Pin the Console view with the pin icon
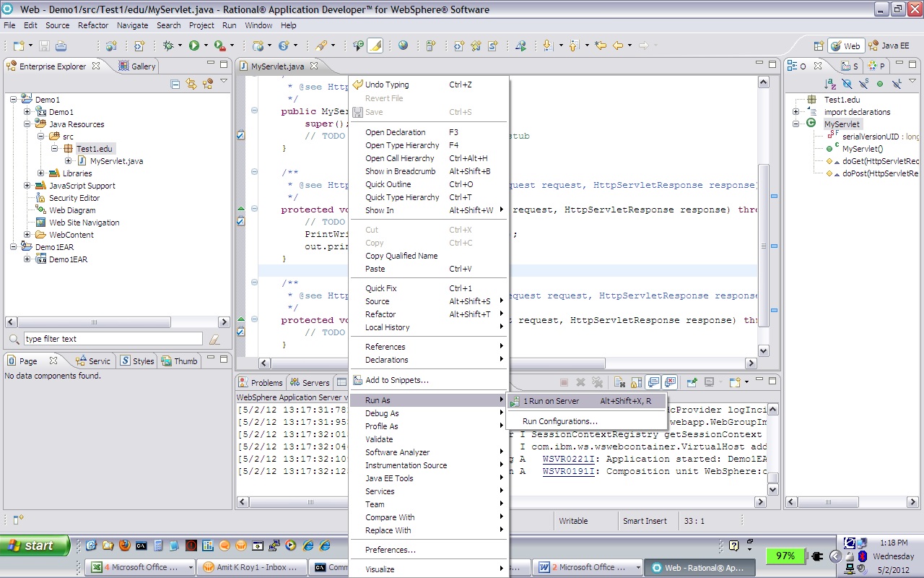The height and width of the screenshot is (578, 924). pos(692,382)
